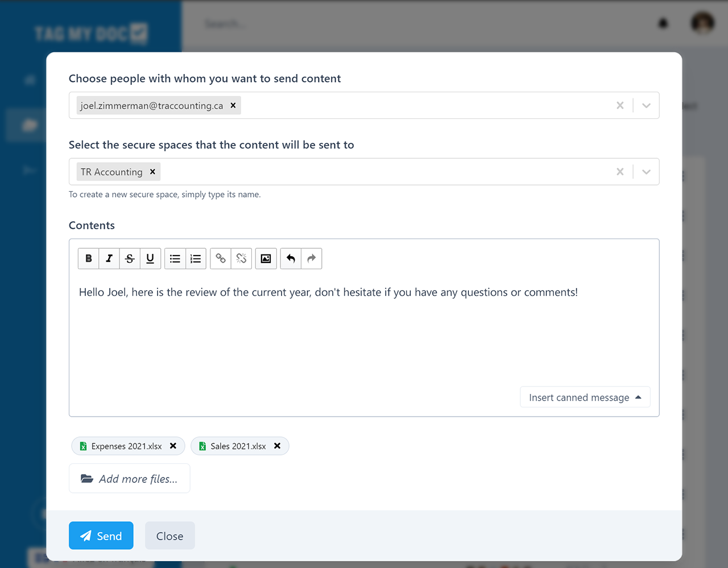Remove the TR Accounting secure space tag

coord(152,171)
